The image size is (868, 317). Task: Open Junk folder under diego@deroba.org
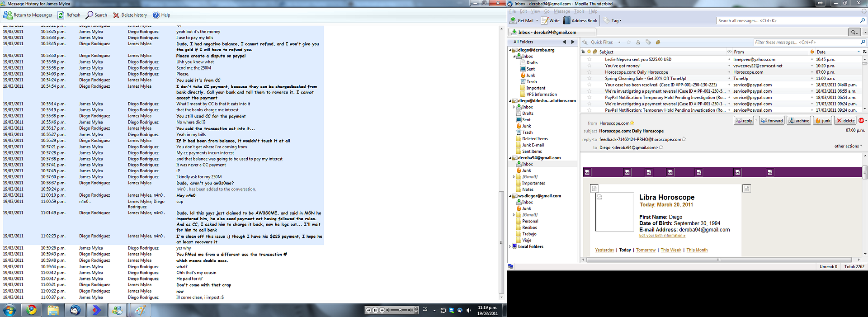[528, 76]
